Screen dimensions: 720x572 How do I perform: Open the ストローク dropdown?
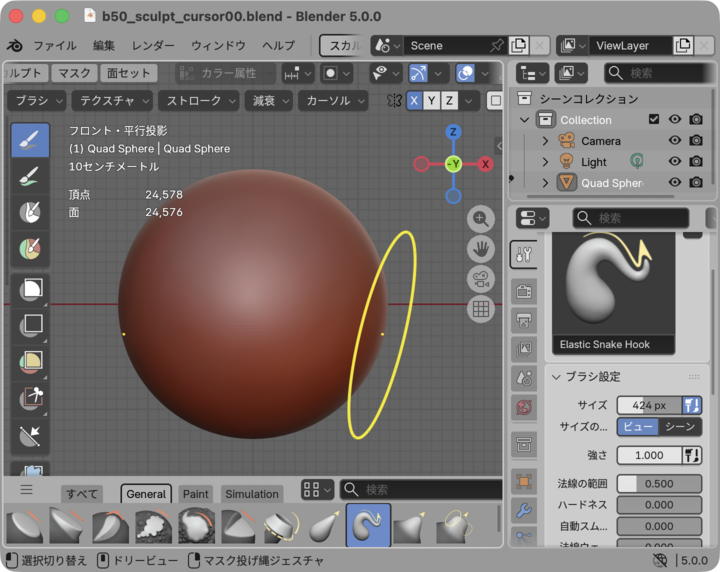199,101
